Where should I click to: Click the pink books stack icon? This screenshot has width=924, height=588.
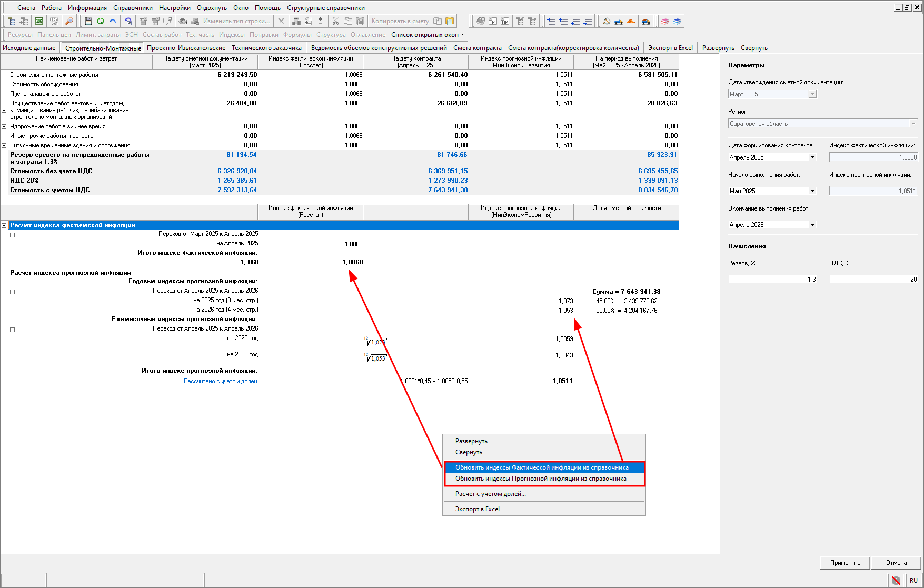(665, 21)
